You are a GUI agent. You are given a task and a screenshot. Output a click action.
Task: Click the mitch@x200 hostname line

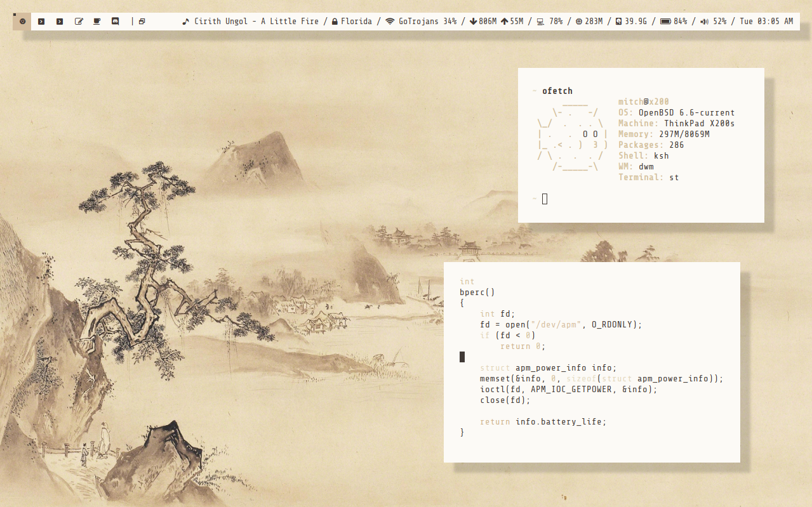coord(644,102)
